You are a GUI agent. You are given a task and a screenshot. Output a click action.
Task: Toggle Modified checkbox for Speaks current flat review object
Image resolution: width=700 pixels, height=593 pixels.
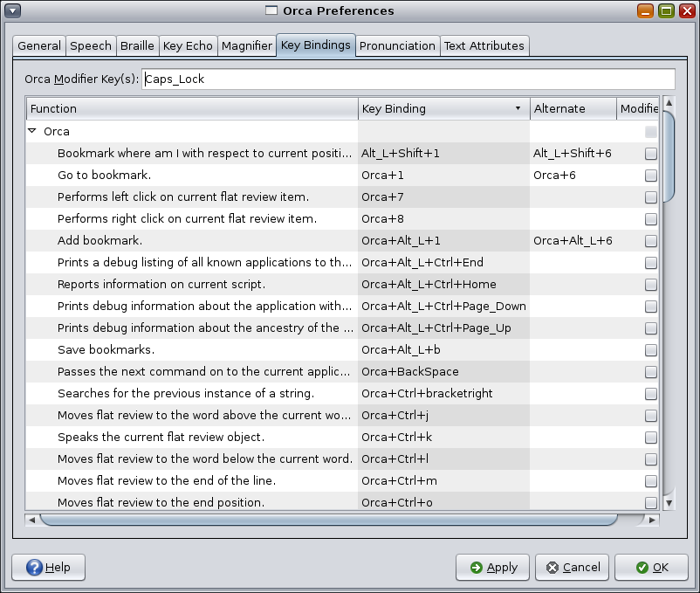tap(651, 438)
